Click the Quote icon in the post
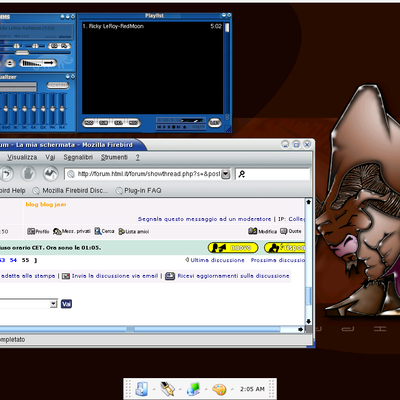Screen dimensions: 400x400 (x=284, y=231)
